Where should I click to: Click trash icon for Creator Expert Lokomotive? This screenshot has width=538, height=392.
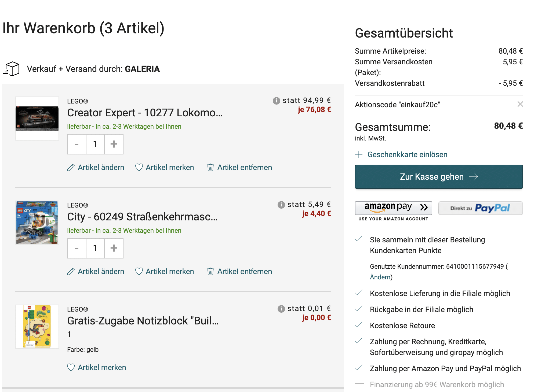point(210,168)
